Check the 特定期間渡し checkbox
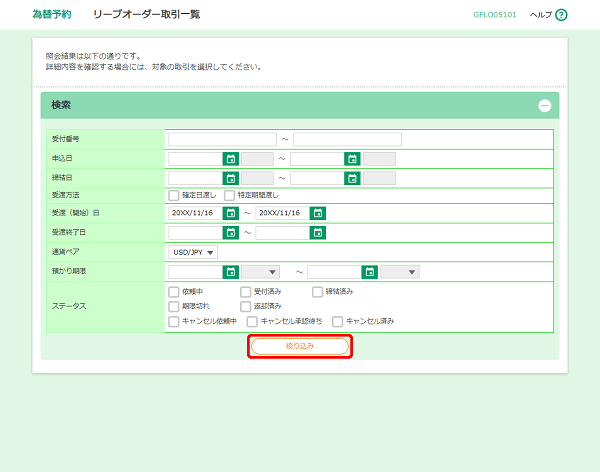 [x=230, y=195]
